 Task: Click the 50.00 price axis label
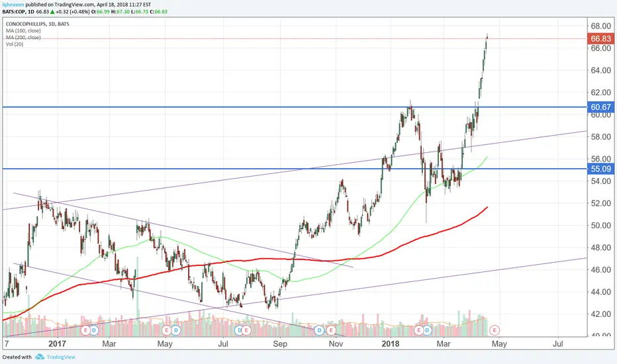(601, 226)
